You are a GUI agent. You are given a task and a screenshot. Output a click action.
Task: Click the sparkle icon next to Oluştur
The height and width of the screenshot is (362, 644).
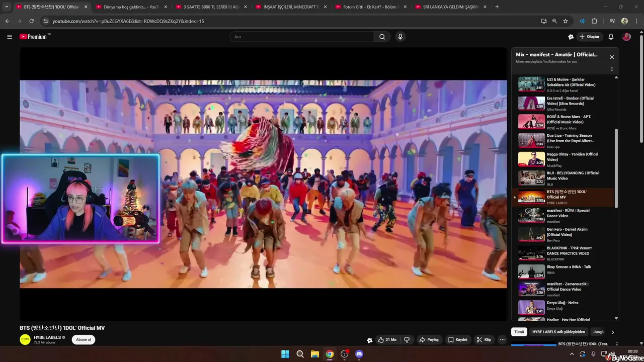coord(571,37)
